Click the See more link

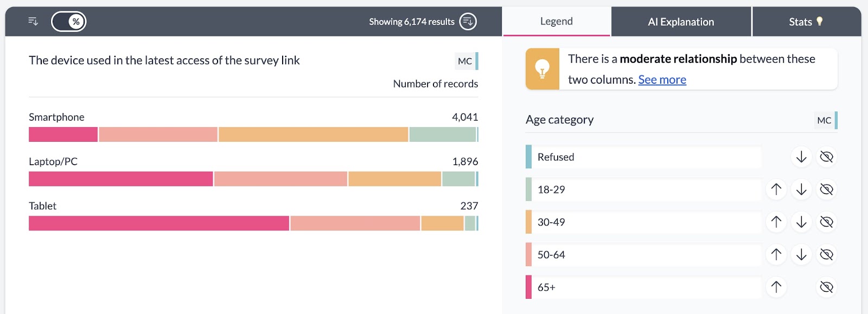(x=662, y=80)
